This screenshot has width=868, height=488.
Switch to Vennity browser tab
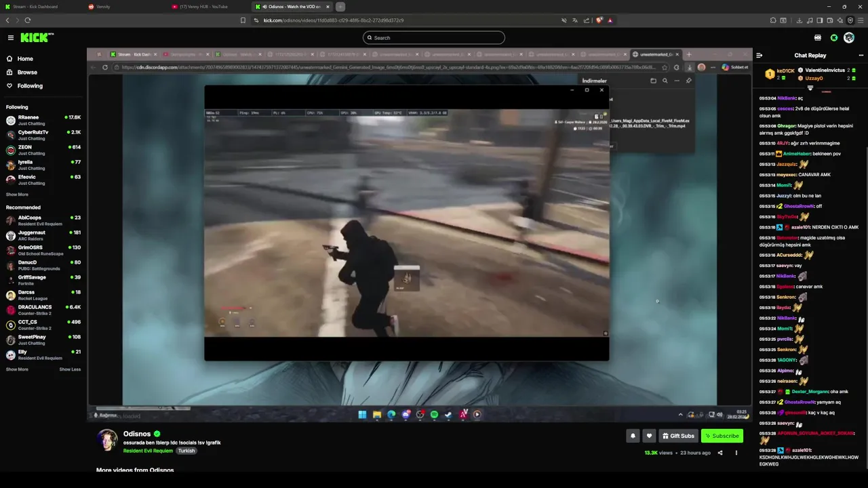[x=125, y=7]
